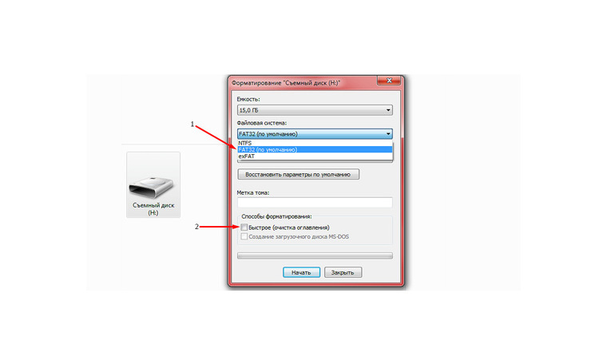Collapse the Файловая система dropdown via its arrow
The width and height of the screenshot is (607, 364).
coord(388,134)
